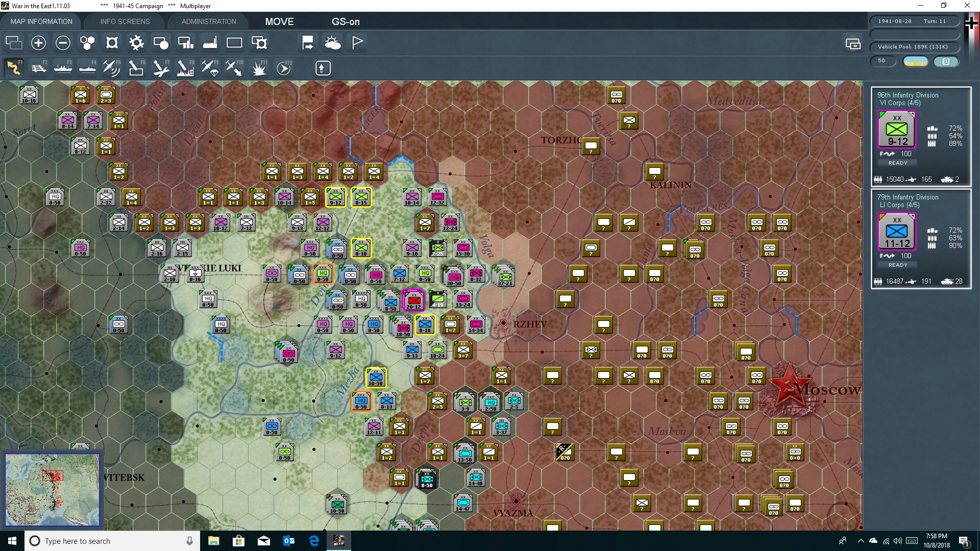Select Bomb city mode (F8)
980x551 pixels.
point(186,68)
